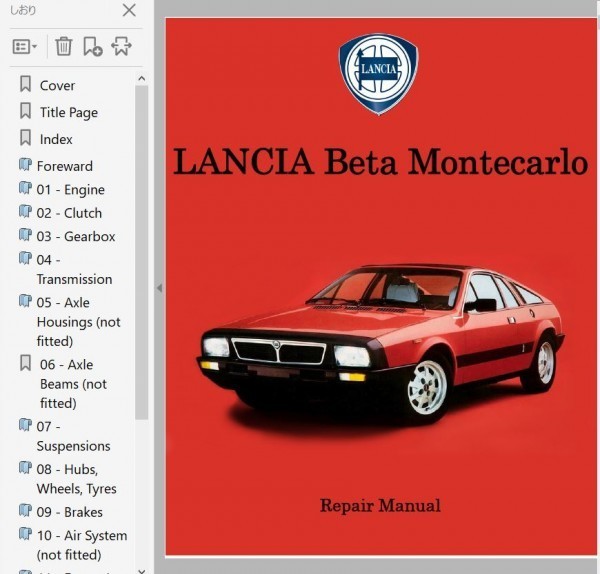Click the section icon beside 04 - Transmission

25,258
